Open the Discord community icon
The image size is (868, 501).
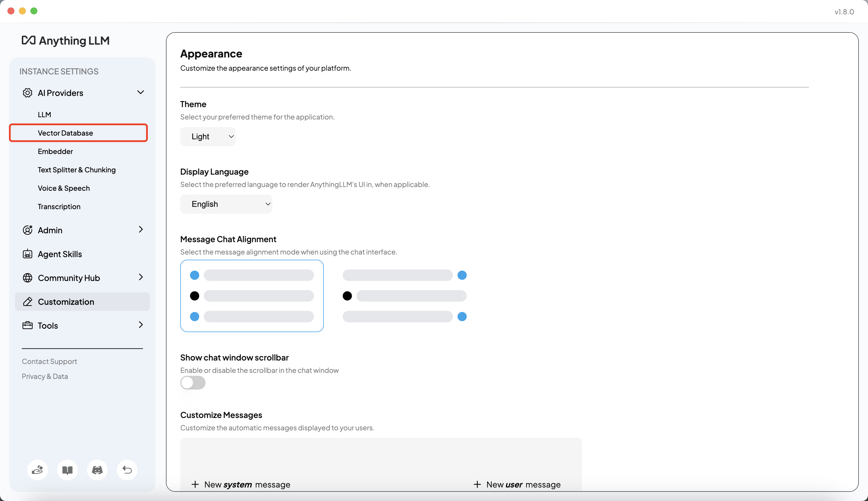coord(97,470)
